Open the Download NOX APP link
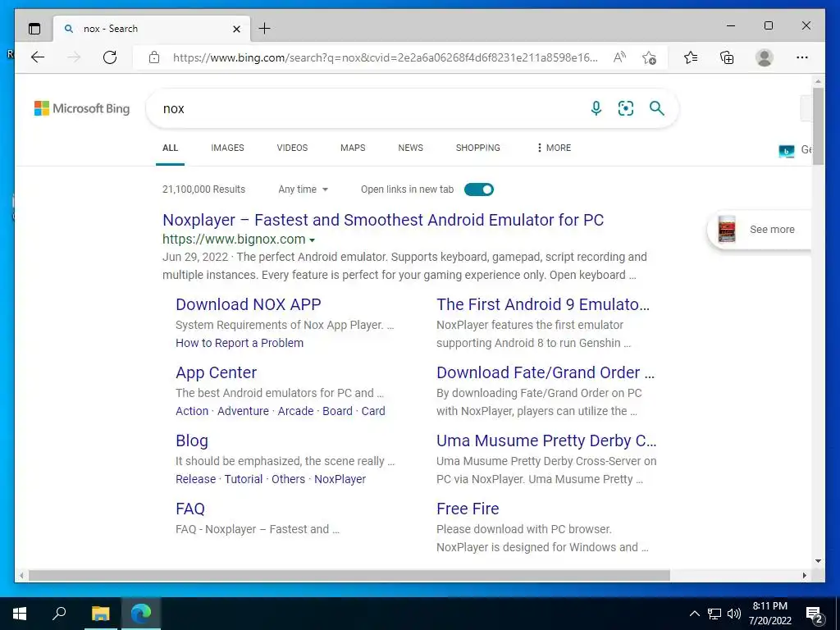This screenshot has height=630, width=840. click(249, 304)
